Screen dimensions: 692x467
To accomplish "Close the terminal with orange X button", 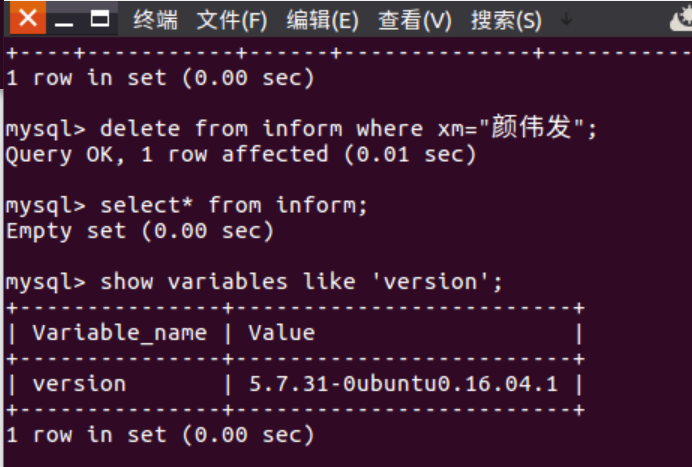I will tap(28, 18).
